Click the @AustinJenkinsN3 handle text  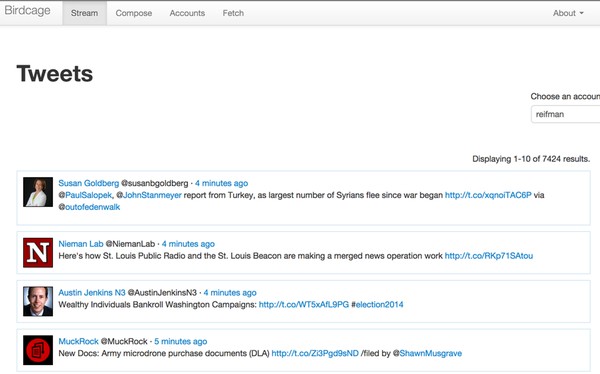tap(162, 293)
